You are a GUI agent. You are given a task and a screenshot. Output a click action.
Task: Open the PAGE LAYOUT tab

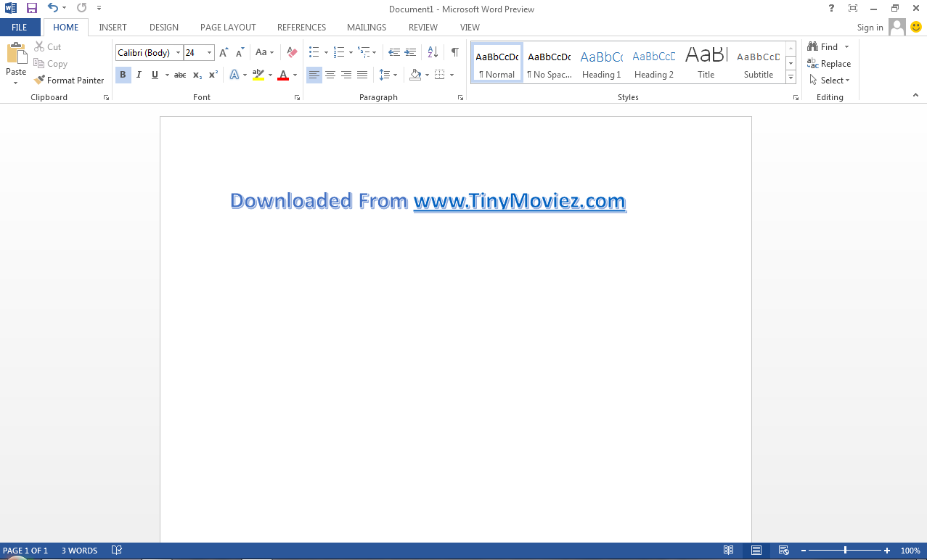tap(228, 28)
